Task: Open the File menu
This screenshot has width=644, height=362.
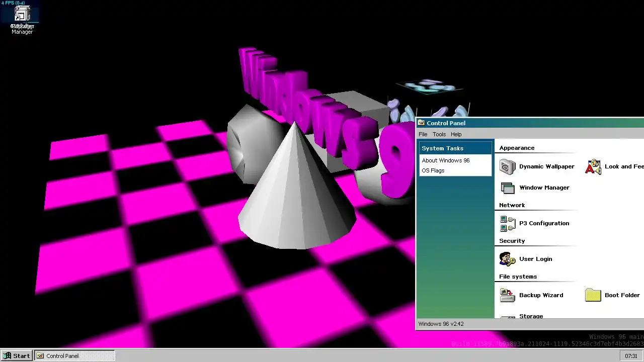Action: pyautogui.click(x=423, y=134)
